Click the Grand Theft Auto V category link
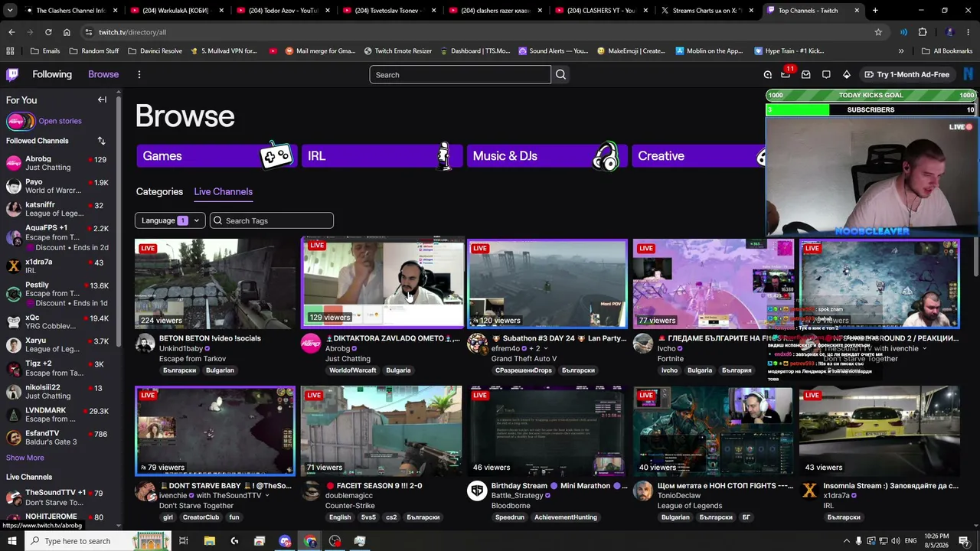This screenshot has width=980, height=551. (524, 359)
